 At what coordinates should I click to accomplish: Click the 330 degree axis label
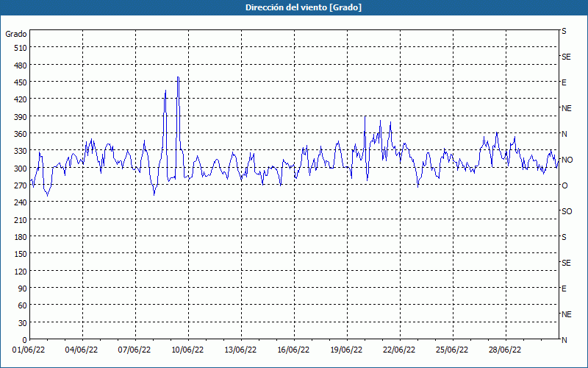point(21,151)
